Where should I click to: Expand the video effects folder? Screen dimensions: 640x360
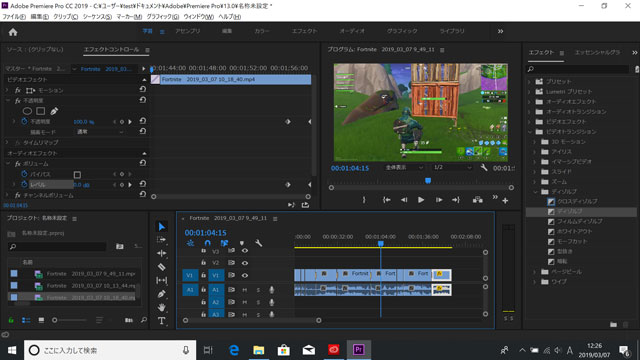530,122
